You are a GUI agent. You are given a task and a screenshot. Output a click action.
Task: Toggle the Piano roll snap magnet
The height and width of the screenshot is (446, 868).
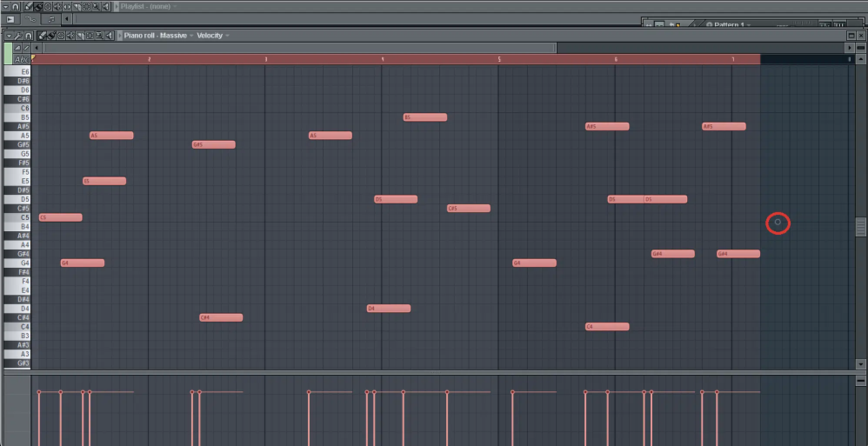coord(29,36)
